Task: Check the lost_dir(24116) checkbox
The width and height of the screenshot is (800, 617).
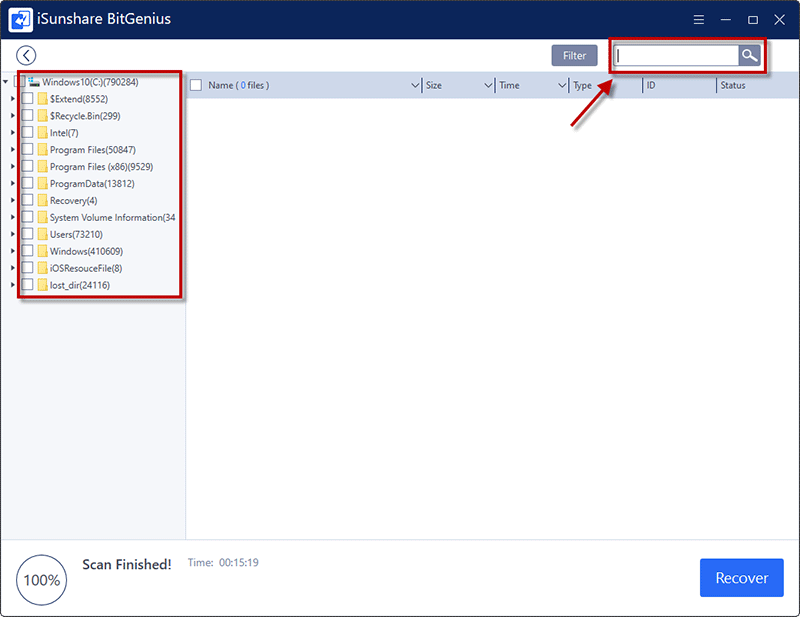Action: (28, 284)
